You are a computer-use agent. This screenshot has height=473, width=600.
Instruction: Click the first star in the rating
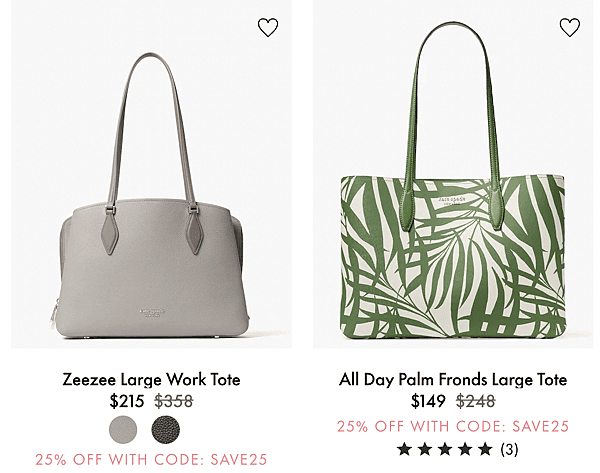coord(404,449)
